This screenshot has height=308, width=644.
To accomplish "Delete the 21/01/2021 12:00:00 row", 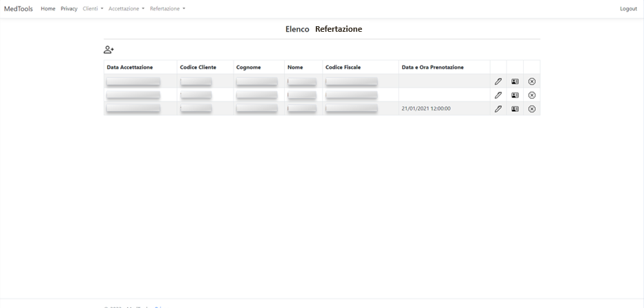I will pyautogui.click(x=532, y=109).
